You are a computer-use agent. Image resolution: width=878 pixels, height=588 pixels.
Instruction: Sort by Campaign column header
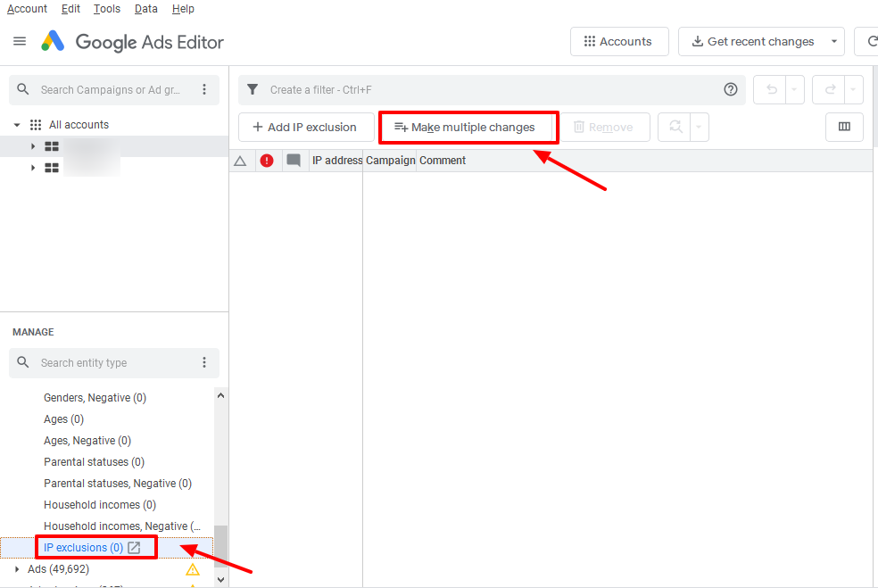coord(390,161)
